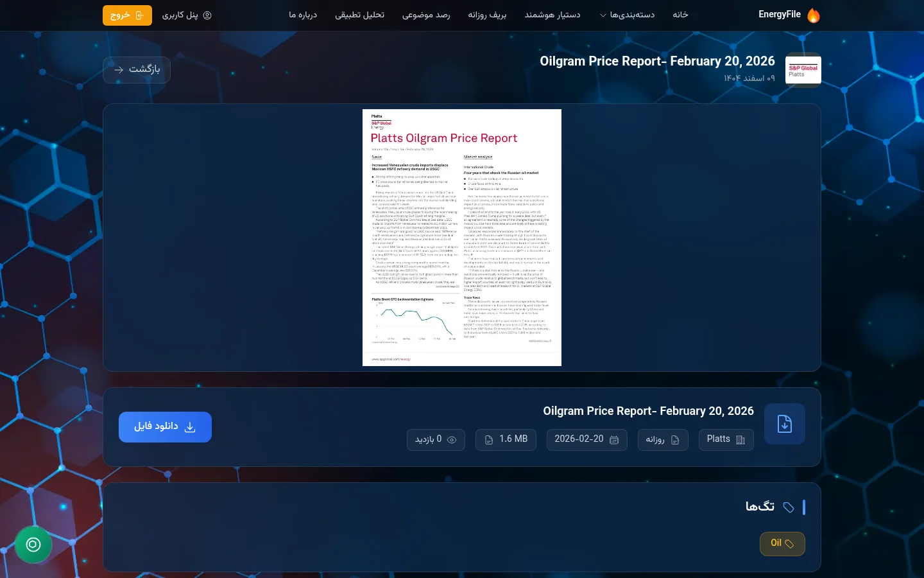Click the building icon in Platts badge

[x=740, y=440]
